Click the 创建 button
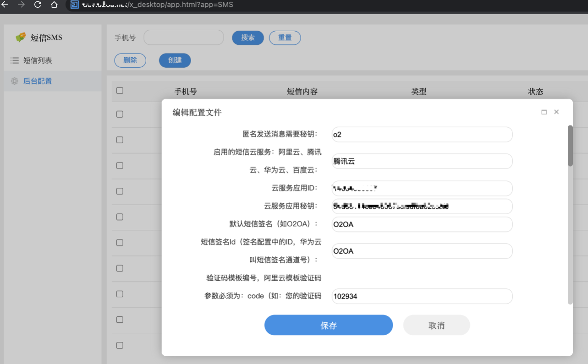 tap(175, 60)
